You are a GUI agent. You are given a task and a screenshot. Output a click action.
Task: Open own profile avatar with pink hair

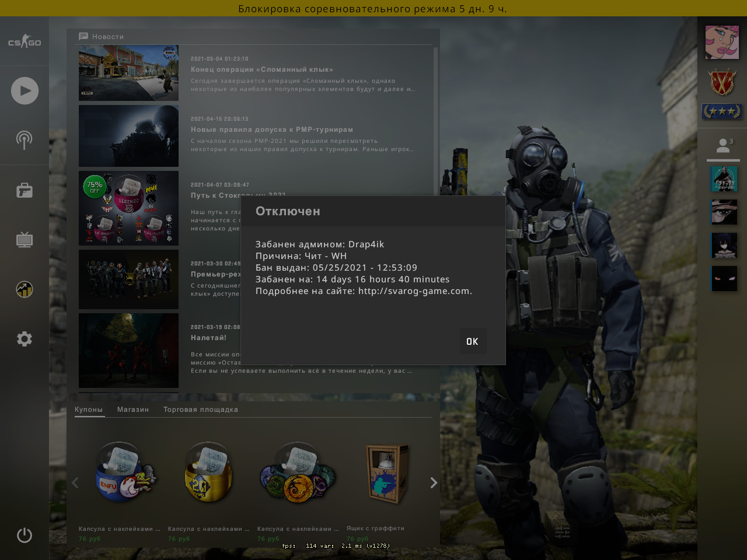pos(722,42)
